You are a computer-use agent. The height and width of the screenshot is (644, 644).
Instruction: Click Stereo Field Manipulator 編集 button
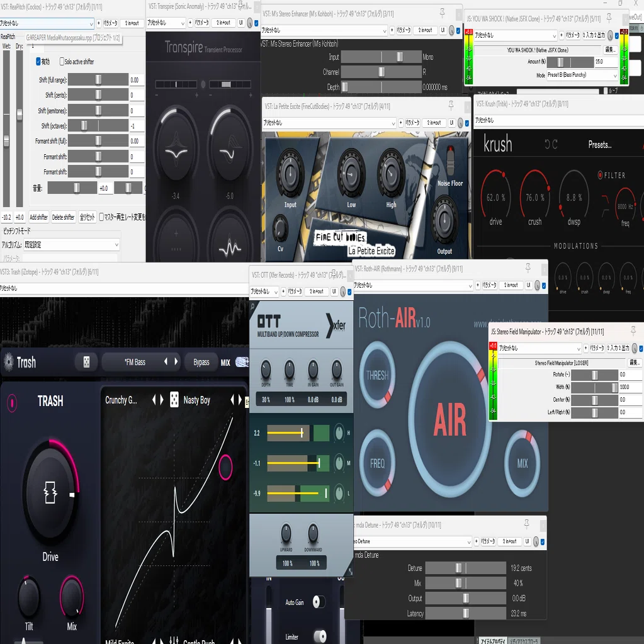tap(635, 363)
